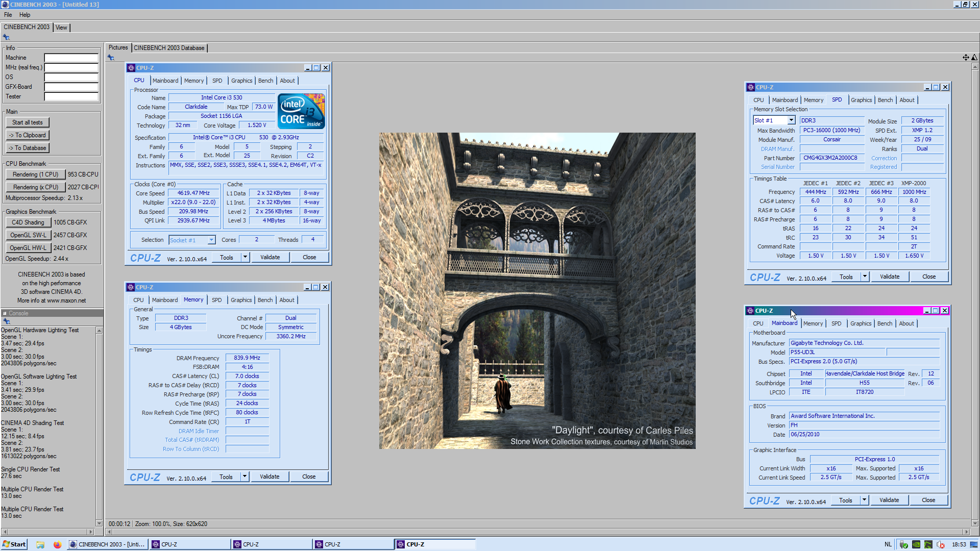The height and width of the screenshot is (551, 980).
Task: Click Validate in the CPU-Z SPD window
Action: [890, 277]
